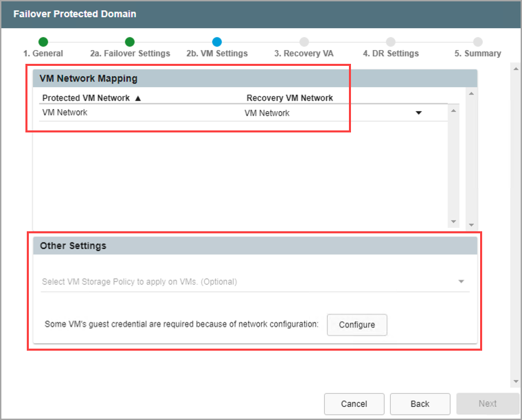The width and height of the screenshot is (522, 420).
Task: Click down arrow of the dialog's rightmost scrollbar
Action: [x=515, y=382]
